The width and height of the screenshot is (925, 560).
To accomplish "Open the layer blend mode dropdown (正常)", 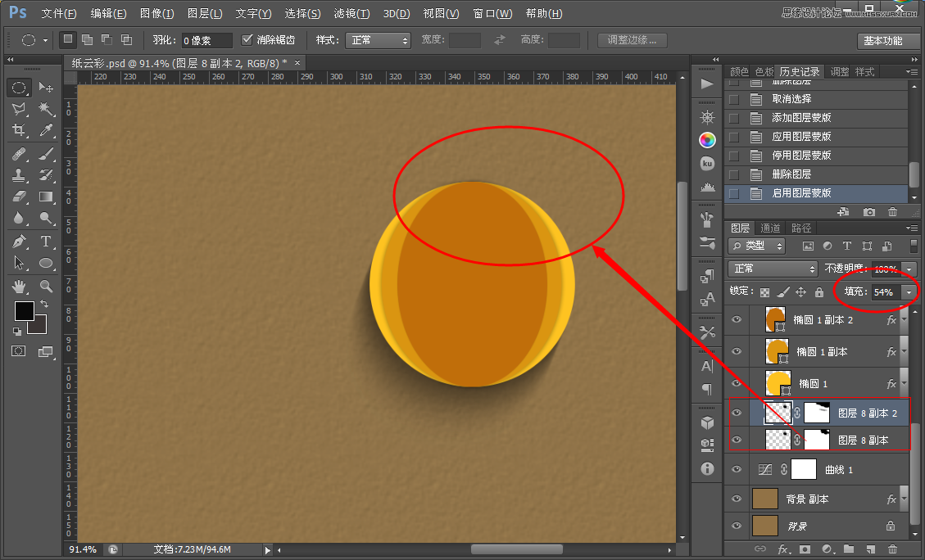I will click(x=773, y=269).
